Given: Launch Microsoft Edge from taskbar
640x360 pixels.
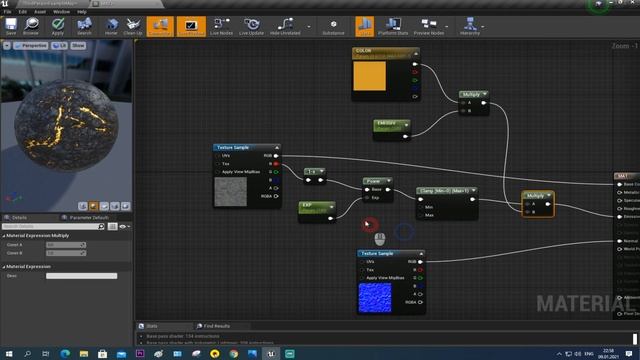Looking at the screenshot, I should 65,354.
